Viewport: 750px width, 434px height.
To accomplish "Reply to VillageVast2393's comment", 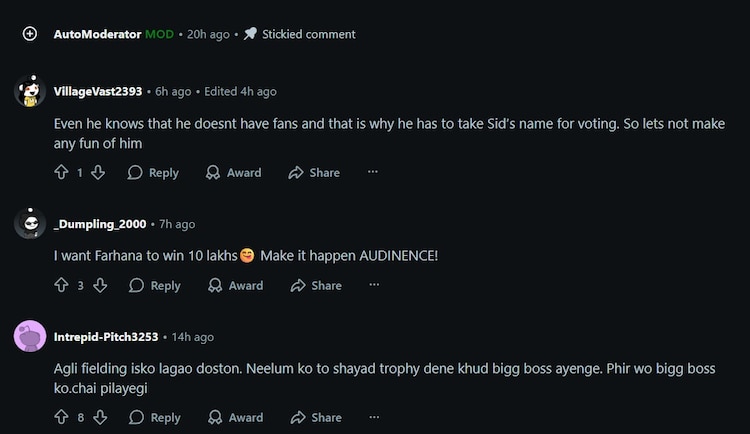I will coord(153,173).
